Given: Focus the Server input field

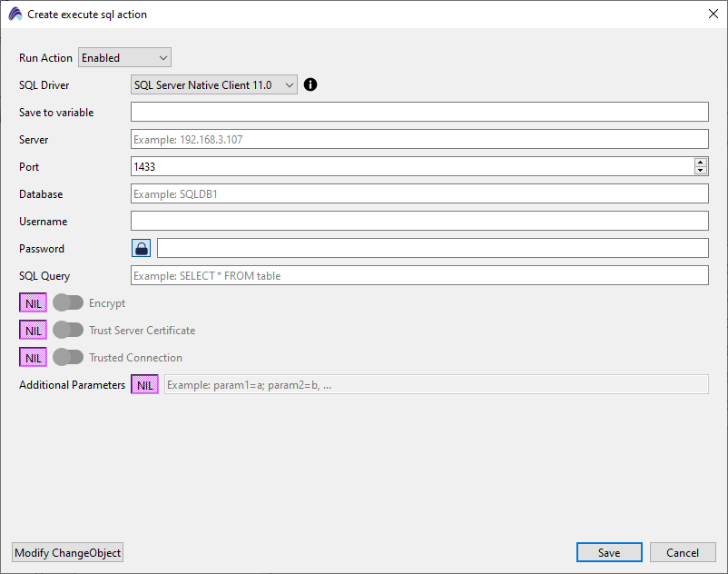Looking at the screenshot, I should (x=419, y=140).
